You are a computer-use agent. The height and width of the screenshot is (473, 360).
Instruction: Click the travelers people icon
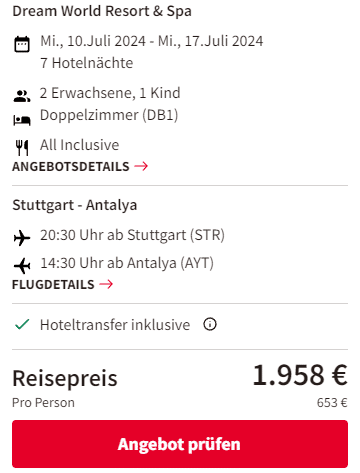[22, 96]
